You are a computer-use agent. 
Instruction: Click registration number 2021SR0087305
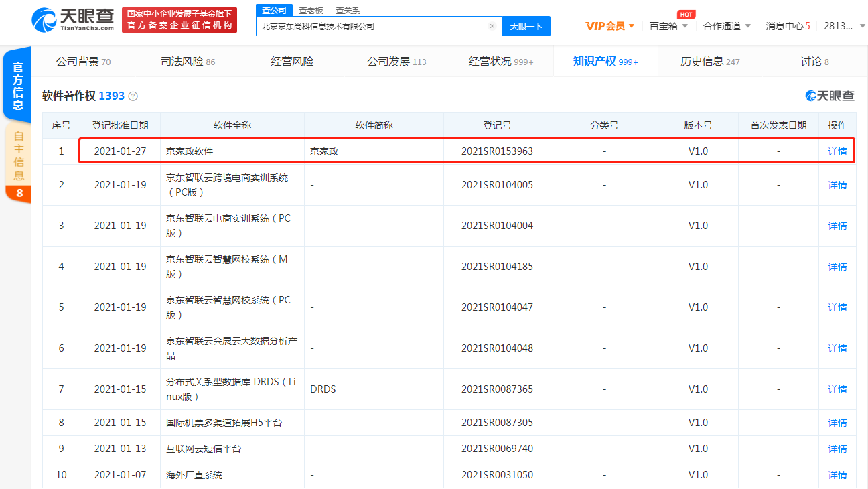[x=497, y=423]
